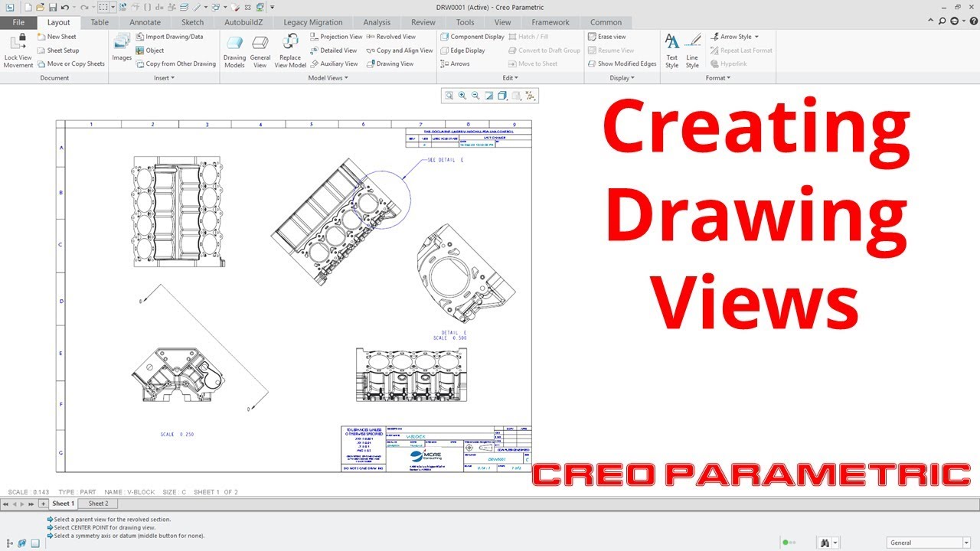Open a file from quick access toolbar
This screenshot has width=980, height=551.
(x=41, y=7)
